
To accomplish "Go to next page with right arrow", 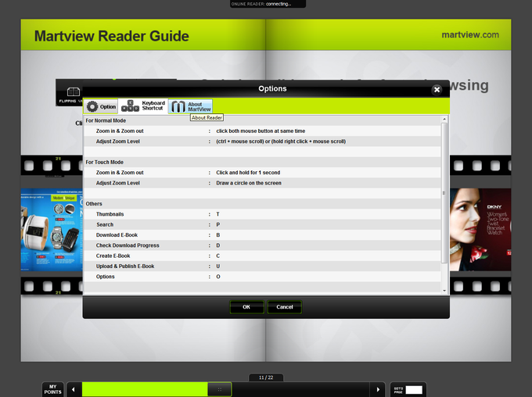I will 378,389.
